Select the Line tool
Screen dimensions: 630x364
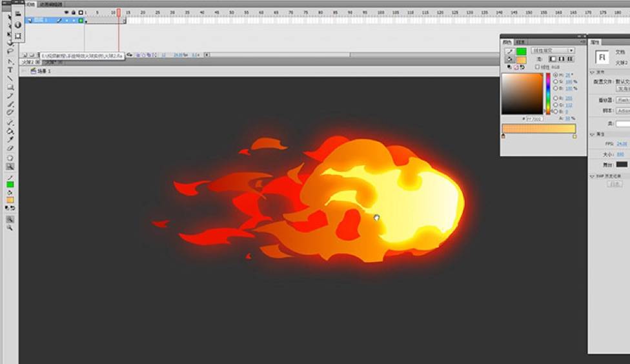coord(10,78)
